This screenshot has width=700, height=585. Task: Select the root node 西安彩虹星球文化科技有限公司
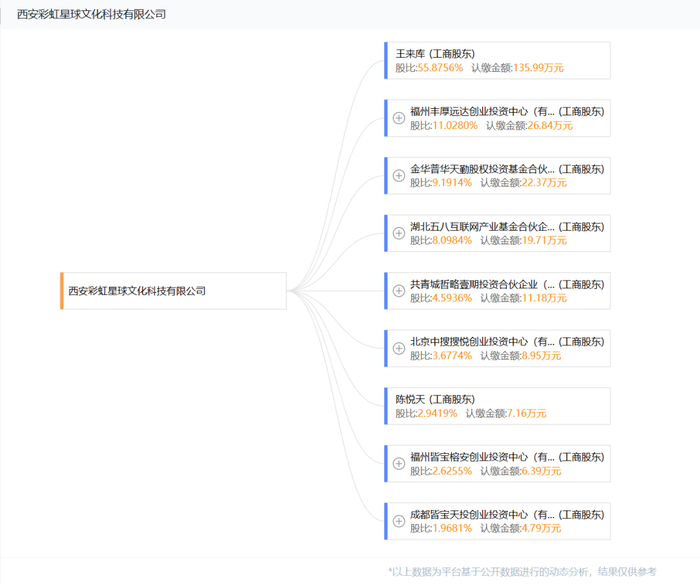tap(174, 291)
